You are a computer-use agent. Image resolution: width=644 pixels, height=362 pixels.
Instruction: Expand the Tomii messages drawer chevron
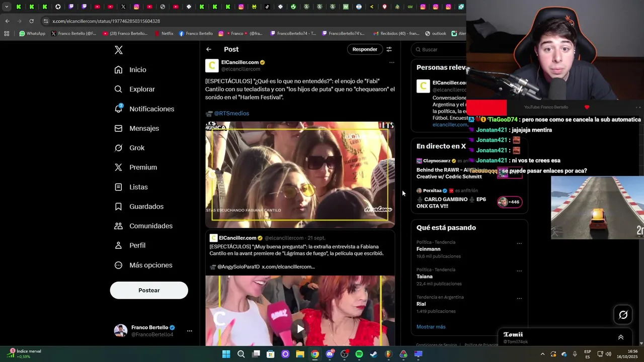[620, 337]
